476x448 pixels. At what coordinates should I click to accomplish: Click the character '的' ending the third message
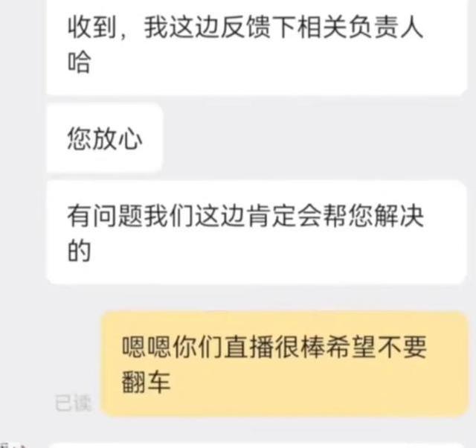(x=79, y=251)
